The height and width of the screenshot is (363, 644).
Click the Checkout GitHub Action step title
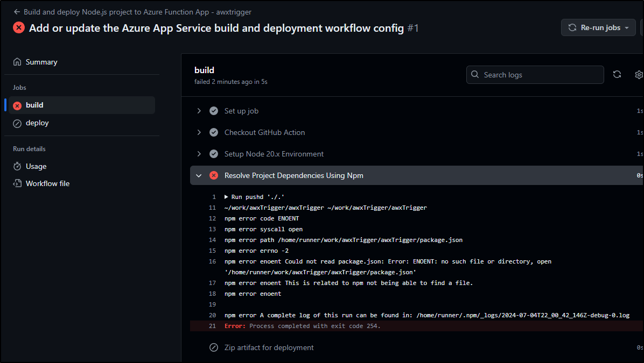coord(264,132)
